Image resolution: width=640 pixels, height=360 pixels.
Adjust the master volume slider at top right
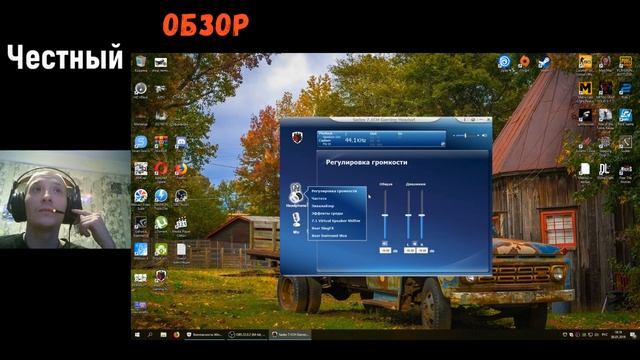point(465,136)
